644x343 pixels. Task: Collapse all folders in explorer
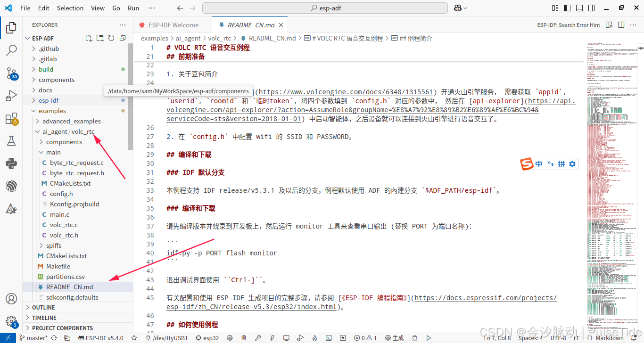(x=123, y=38)
